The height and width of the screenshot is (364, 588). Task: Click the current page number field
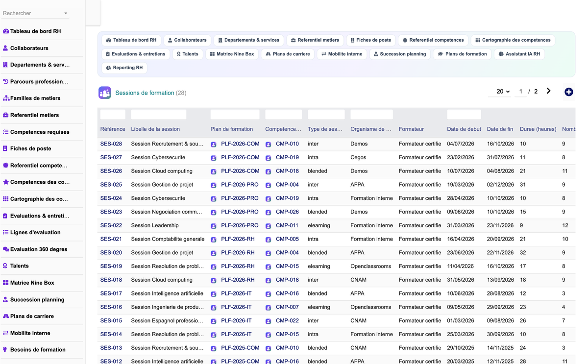[x=521, y=92]
